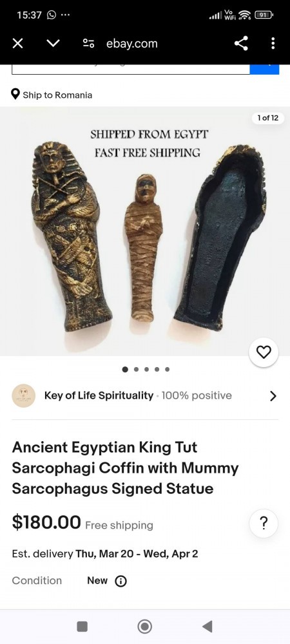Viewport: 290px width, 644px height.
Task: Close the browser tab with X icon
Action: [17, 44]
